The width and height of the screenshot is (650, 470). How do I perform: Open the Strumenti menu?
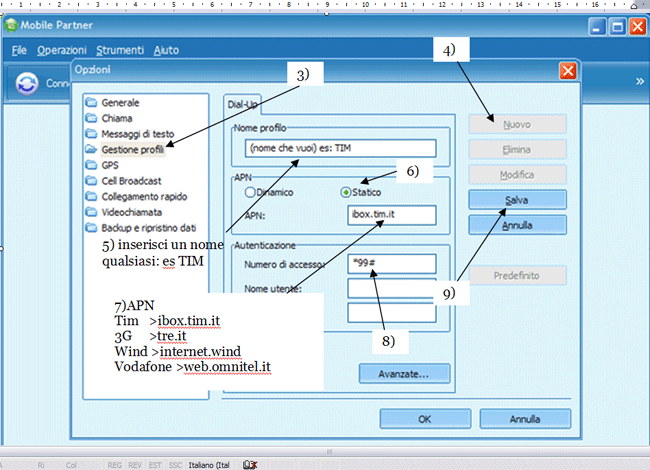coord(120,50)
